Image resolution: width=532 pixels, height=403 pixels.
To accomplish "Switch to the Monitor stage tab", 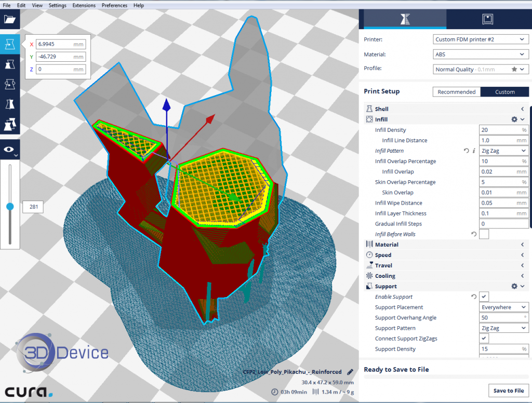I will click(487, 19).
